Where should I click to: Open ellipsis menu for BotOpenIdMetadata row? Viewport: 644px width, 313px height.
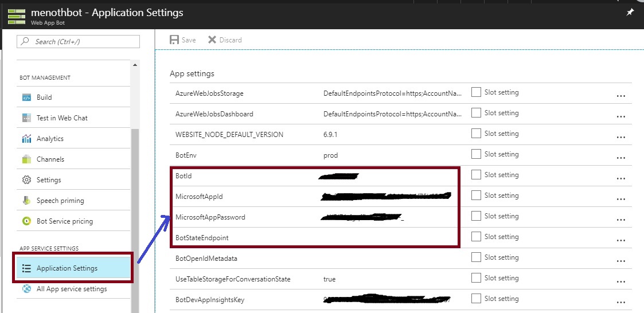pyautogui.click(x=620, y=261)
